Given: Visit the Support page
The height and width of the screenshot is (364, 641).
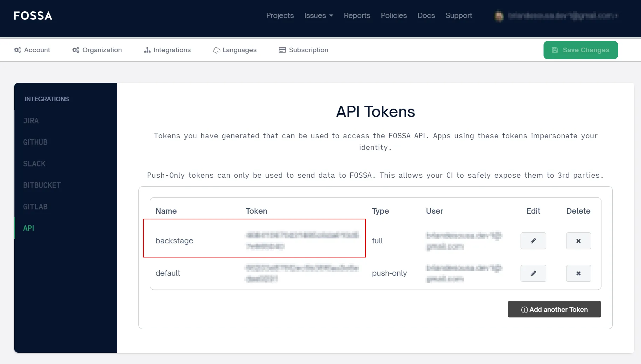Looking at the screenshot, I should pos(459,16).
